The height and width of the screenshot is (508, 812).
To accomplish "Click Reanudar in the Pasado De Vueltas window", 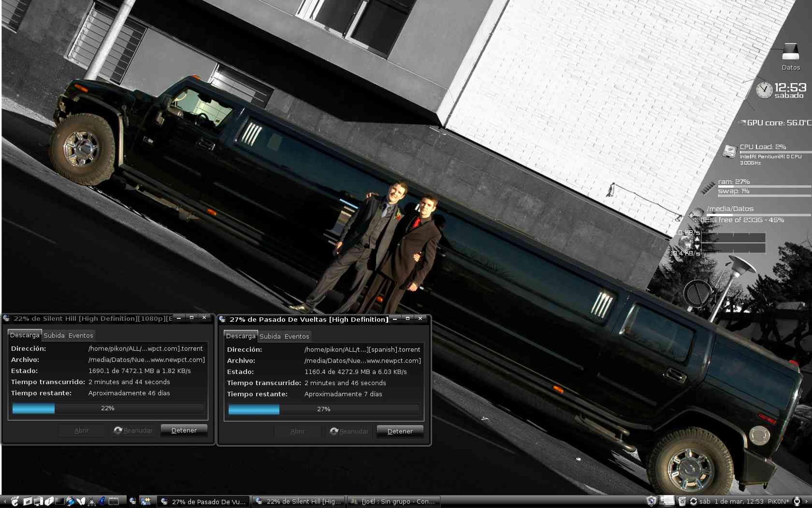I will coord(349,431).
